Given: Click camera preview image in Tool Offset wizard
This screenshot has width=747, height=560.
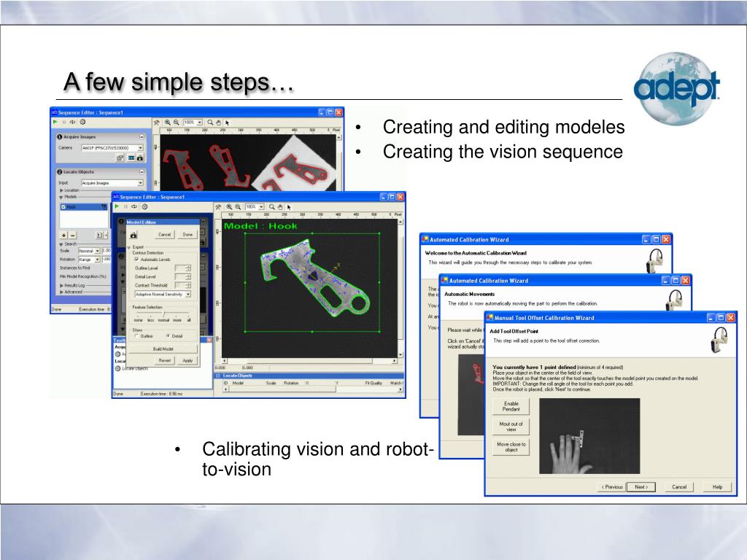Looking at the screenshot, I should tap(589, 436).
